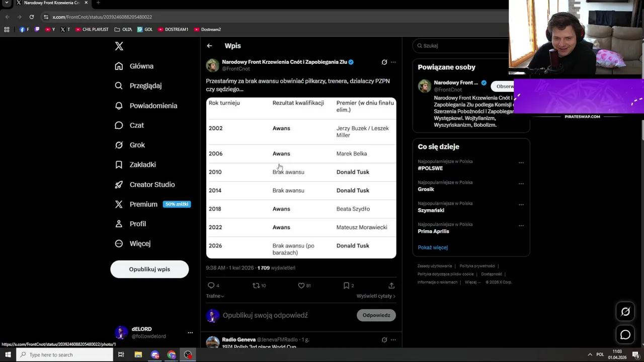The height and width of the screenshot is (362, 644).
Task: Click Grok icon on Radio Geneva reply
Action: (x=384, y=340)
